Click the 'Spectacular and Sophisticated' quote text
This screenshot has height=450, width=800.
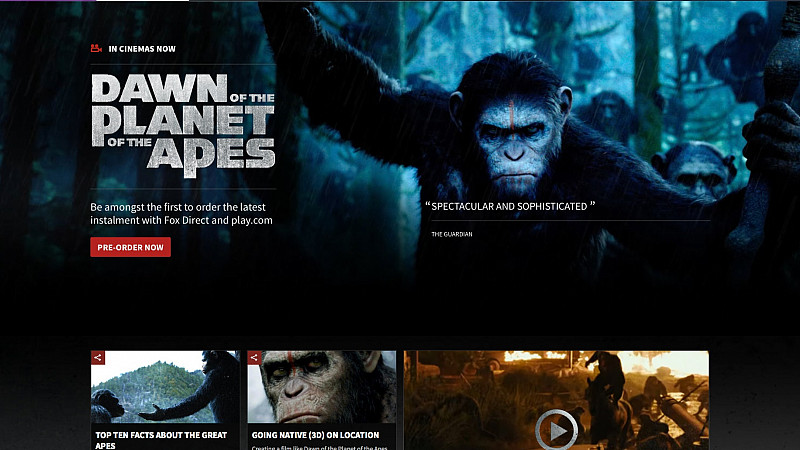pos(510,207)
